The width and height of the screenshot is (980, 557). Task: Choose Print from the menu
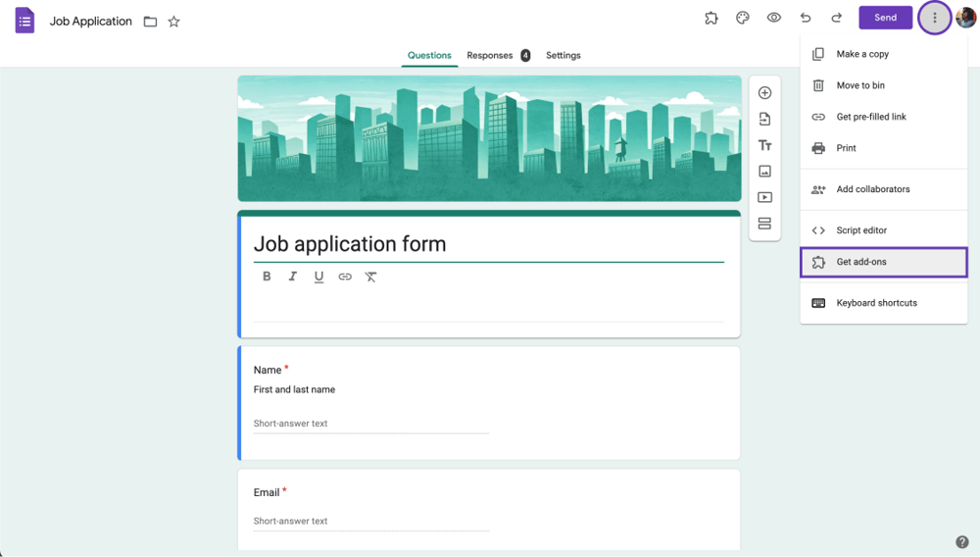[x=884, y=148]
